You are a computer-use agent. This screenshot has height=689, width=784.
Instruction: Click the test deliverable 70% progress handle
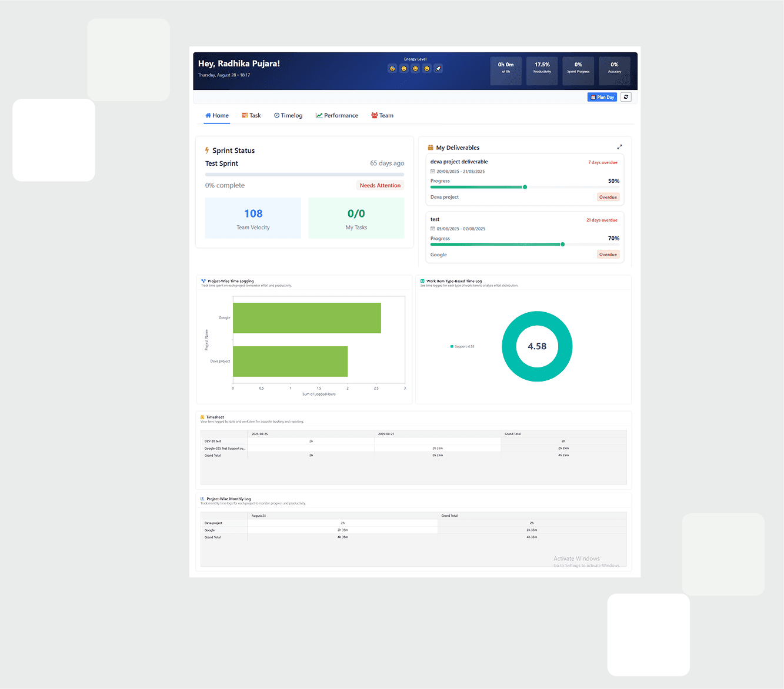[x=563, y=245]
